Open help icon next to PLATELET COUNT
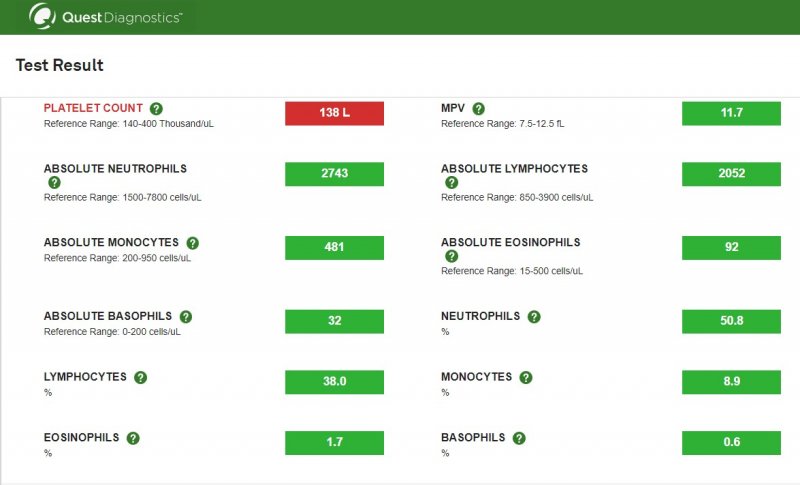Image resolution: width=800 pixels, height=485 pixels. (156, 109)
